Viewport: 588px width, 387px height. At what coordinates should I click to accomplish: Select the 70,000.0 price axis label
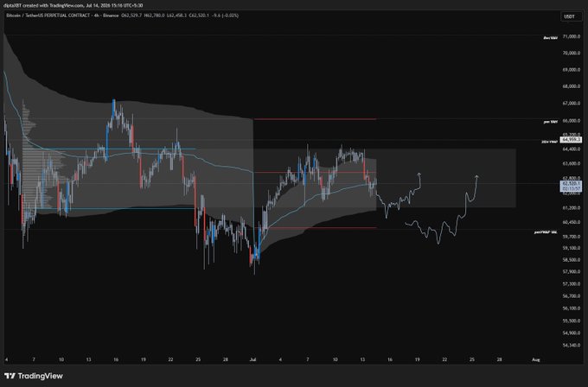tap(571, 54)
